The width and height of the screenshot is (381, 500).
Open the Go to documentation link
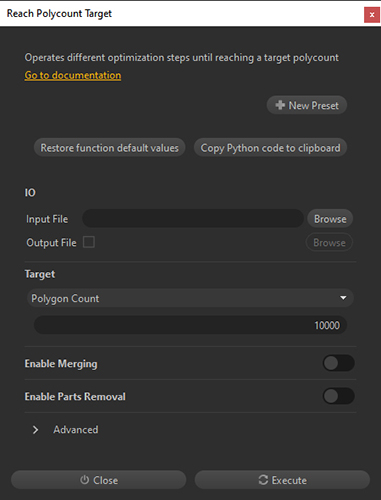[73, 75]
